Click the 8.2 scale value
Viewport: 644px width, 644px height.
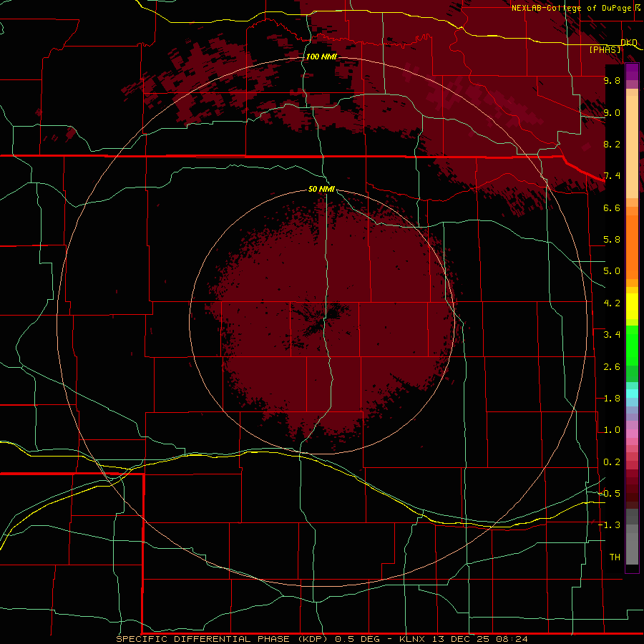pos(612,144)
